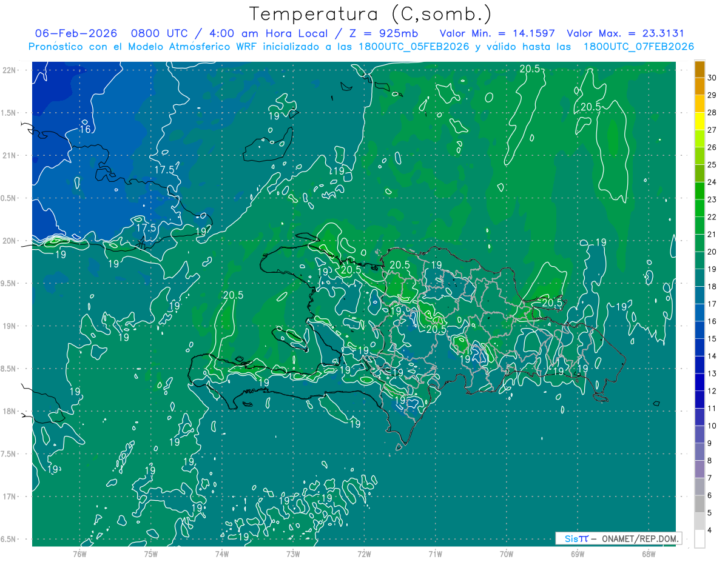Click the legend value "26"

click(x=712, y=147)
